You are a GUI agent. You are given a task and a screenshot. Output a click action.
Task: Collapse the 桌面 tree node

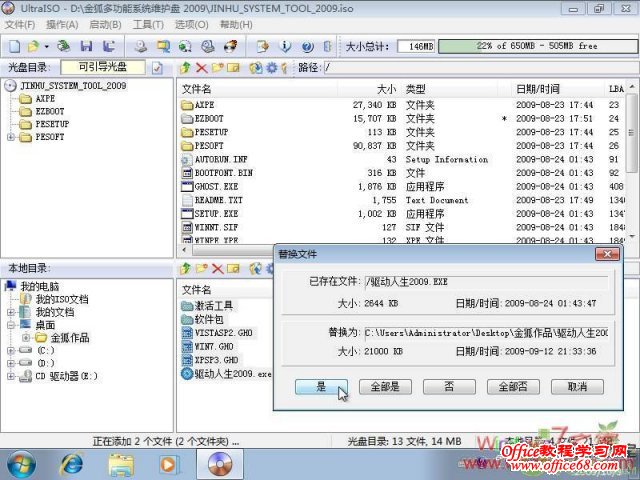(x=11, y=325)
